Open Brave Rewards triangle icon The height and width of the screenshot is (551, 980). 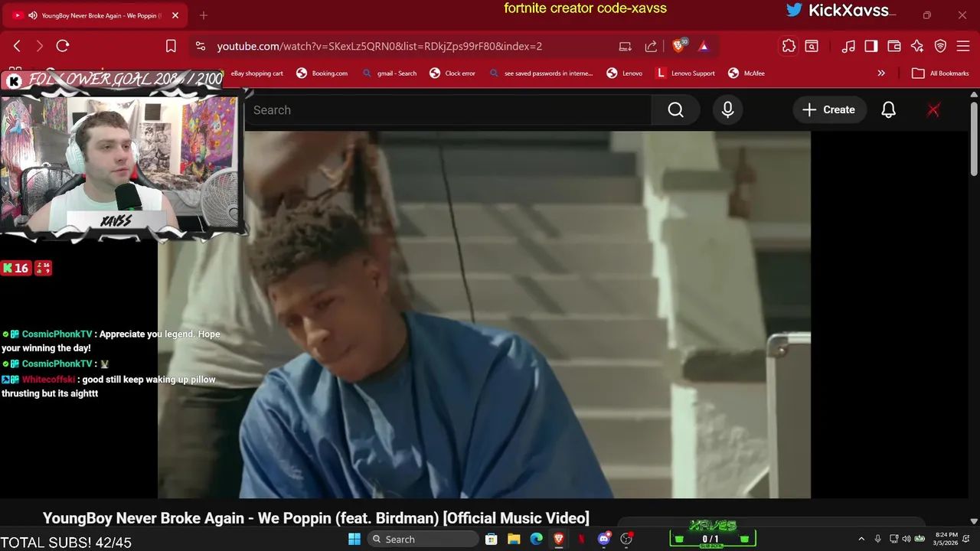tap(704, 46)
